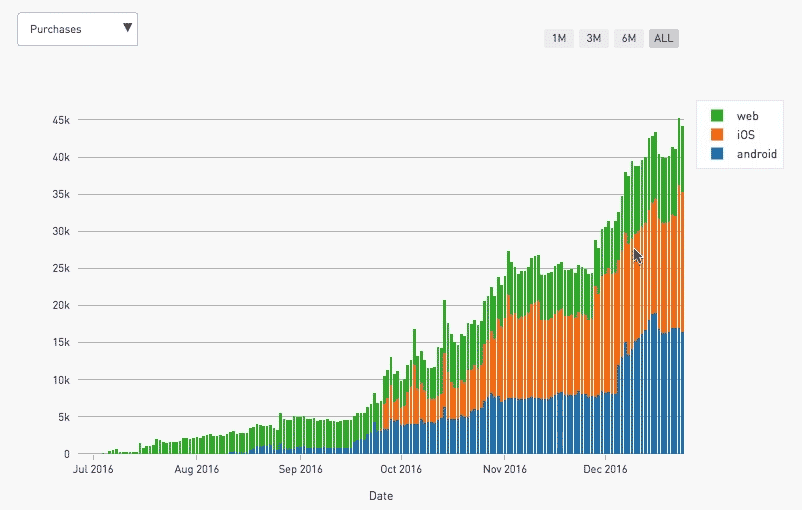The height and width of the screenshot is (510, 802).
Task: Click the Date axis title
Action: [381, 496]
